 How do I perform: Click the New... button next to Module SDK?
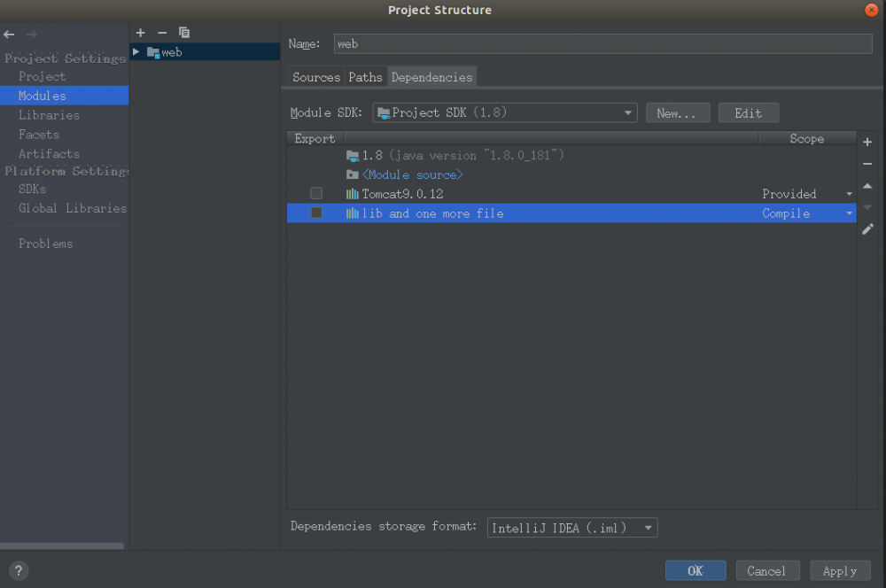pos(678,112)
